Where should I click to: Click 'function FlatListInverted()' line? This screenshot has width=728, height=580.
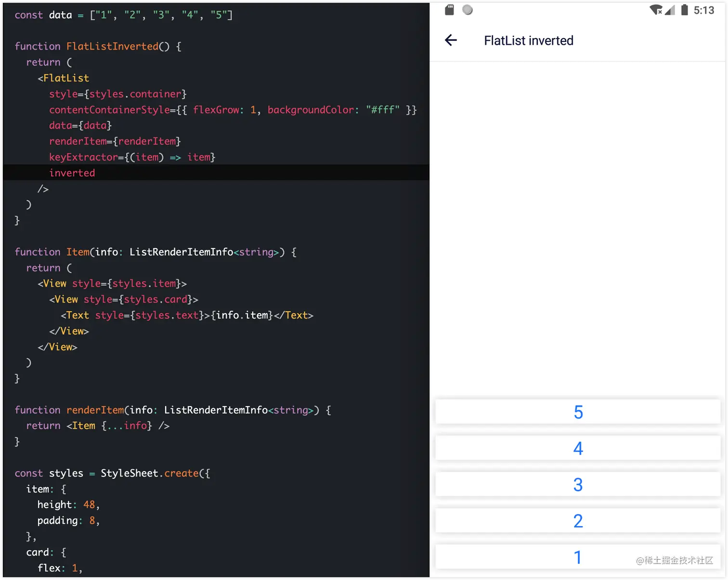pos(98,47)
